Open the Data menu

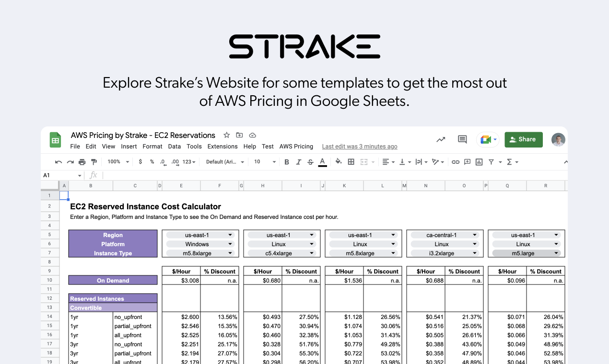175,147
